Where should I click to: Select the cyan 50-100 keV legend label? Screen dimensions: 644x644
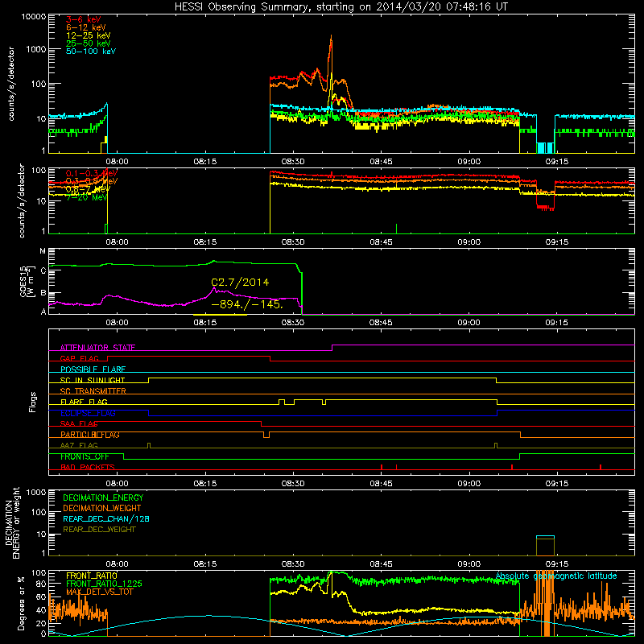coord(91,51)
